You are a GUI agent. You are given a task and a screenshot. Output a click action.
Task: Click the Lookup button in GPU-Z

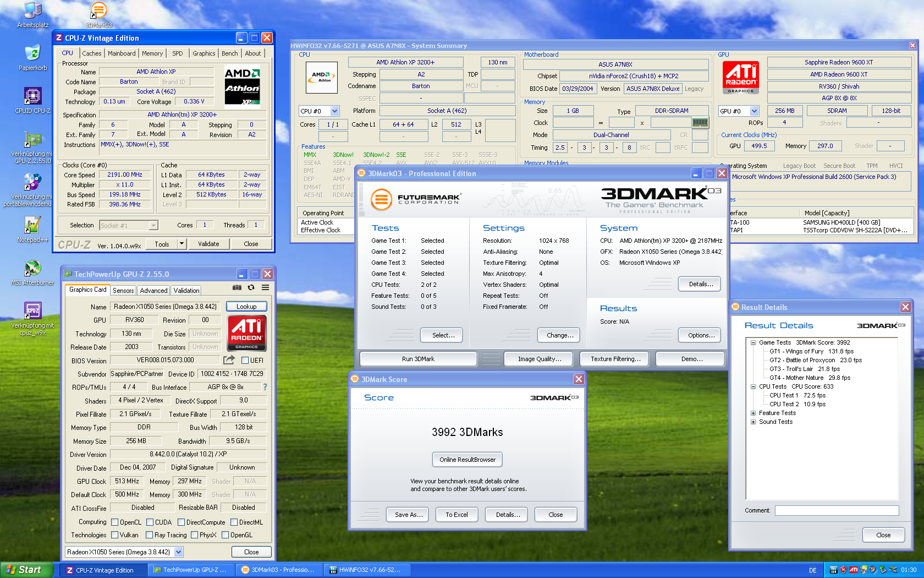coord(246,307)
